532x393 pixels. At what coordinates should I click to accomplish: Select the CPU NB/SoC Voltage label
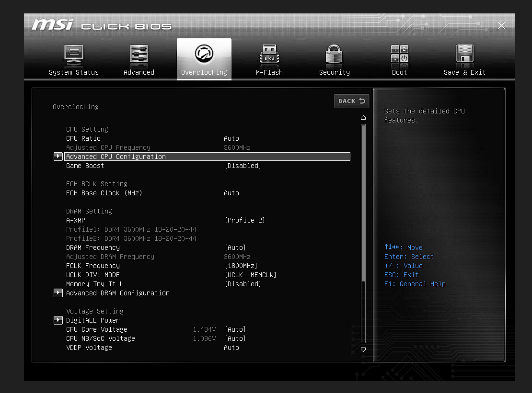tap(101, 338)
